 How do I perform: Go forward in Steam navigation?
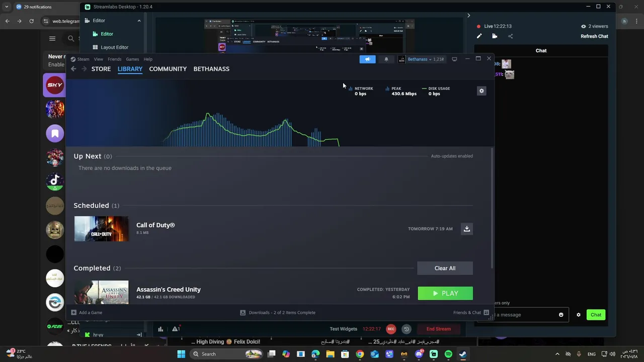coord(84,69)
